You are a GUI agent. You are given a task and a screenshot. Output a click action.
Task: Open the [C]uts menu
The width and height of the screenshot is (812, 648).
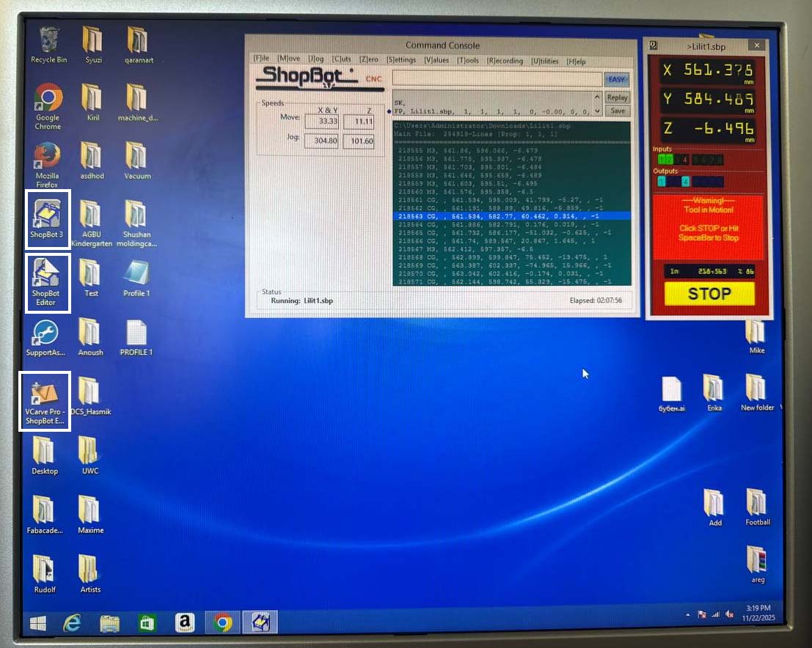click(342, 61)
